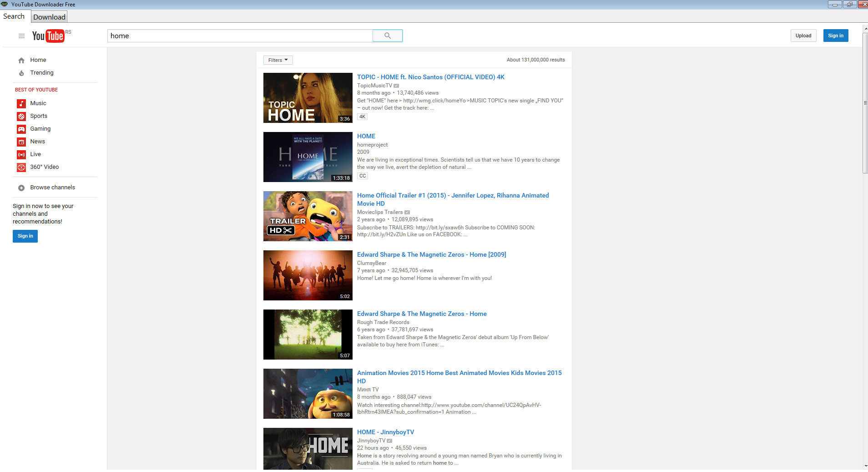868x472 pixels.
Task: Click the 360° Video icon
Action: (x=21, y=167)
